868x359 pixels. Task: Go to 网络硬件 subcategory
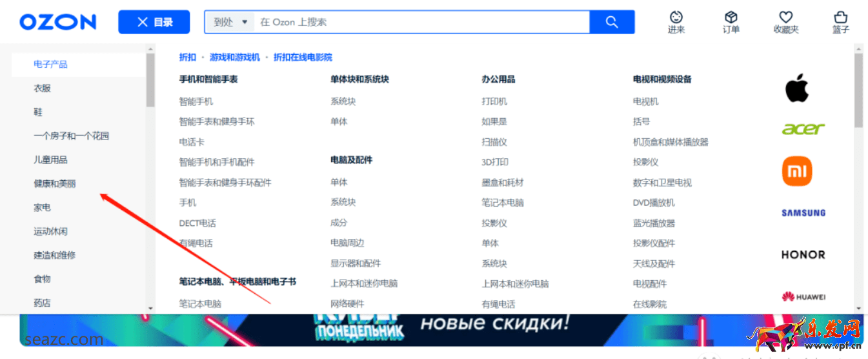[x=347, y=304]
